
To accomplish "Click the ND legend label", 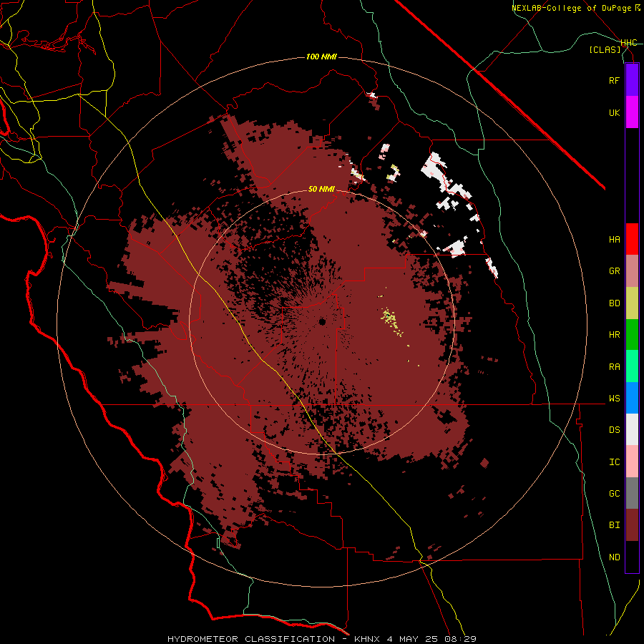I will click(614, 557).
